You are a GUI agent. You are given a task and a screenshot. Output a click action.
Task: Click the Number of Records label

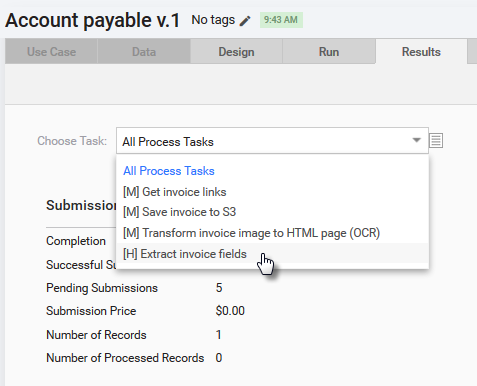pos(96,335)
